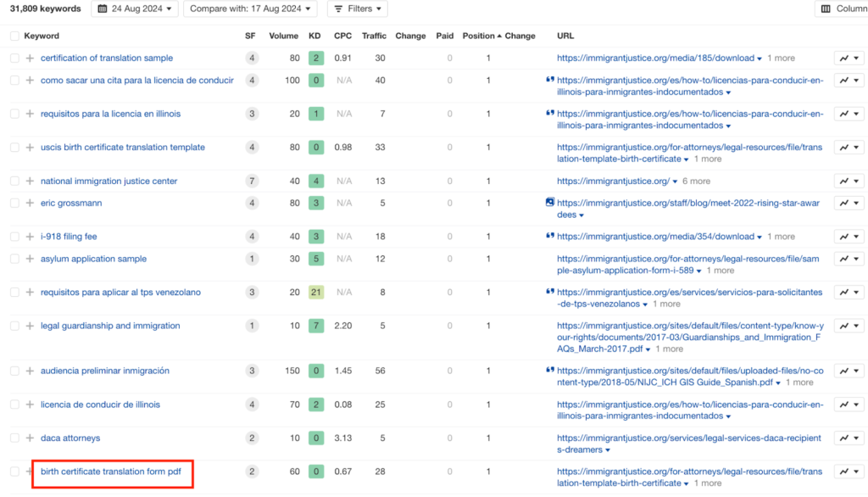Click plus icon next to asylum application sample
Screen dimensions: 868x497
30,260
